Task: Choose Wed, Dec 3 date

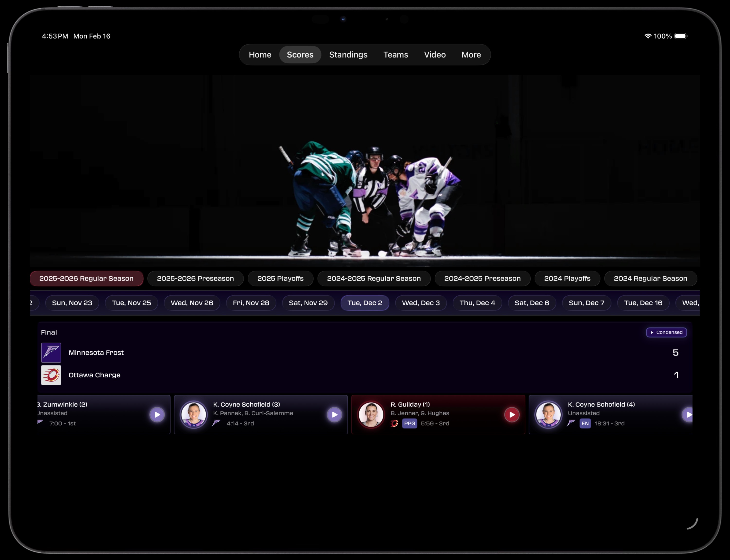Action: pyautogui.click(x=420, y=303)
